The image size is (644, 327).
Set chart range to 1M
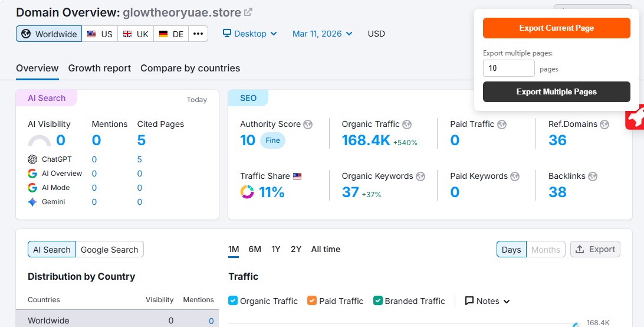pos(234,249)
